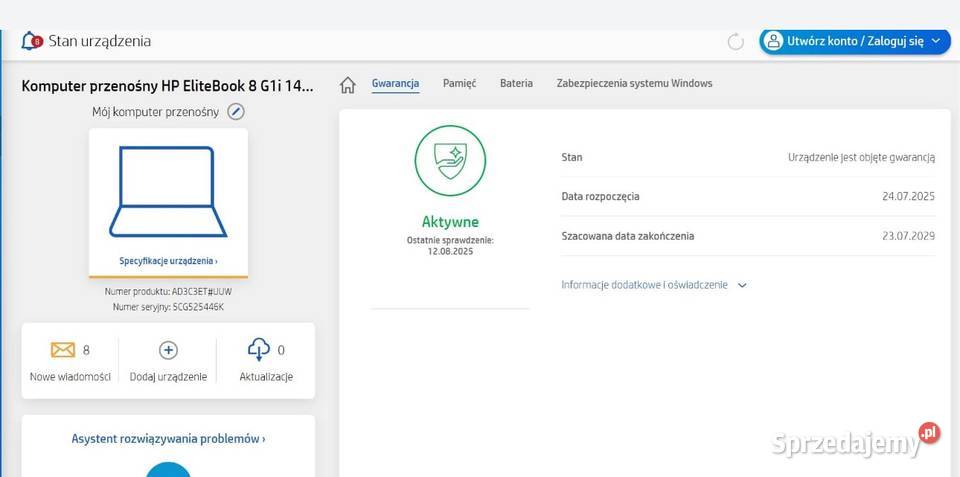This screenshot has width=960, height=477.
Task: Click the user avatar icon in the account button
Action: click(774, 42)
